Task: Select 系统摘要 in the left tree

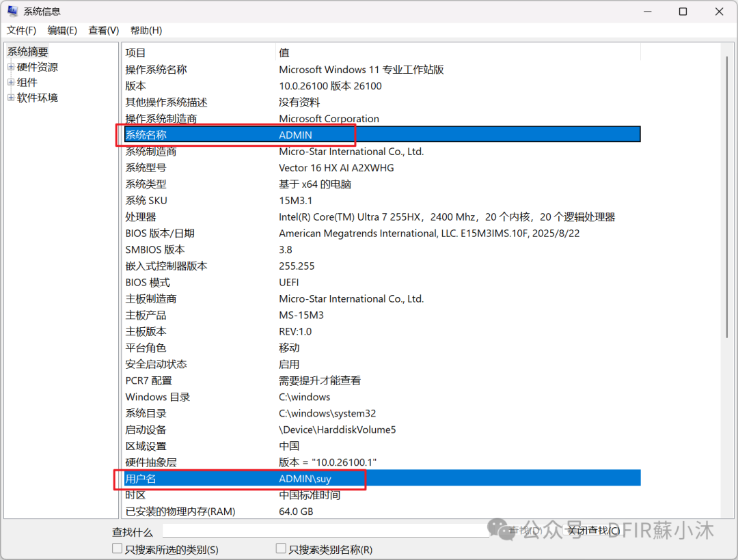Action: tap(27, 51)
